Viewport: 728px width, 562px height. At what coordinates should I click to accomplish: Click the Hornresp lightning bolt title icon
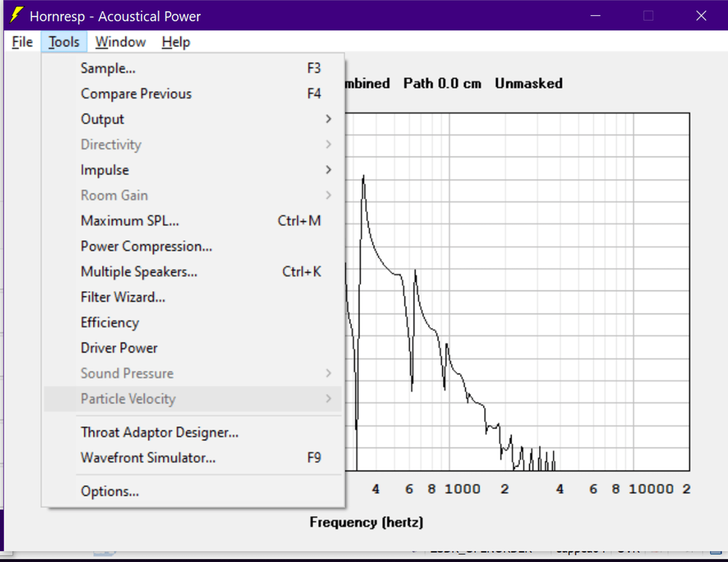tap(16, 15)
